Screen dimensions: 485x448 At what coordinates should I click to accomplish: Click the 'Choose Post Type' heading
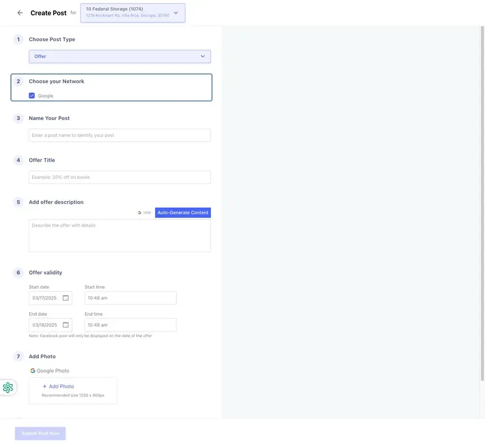coord(52,39)
